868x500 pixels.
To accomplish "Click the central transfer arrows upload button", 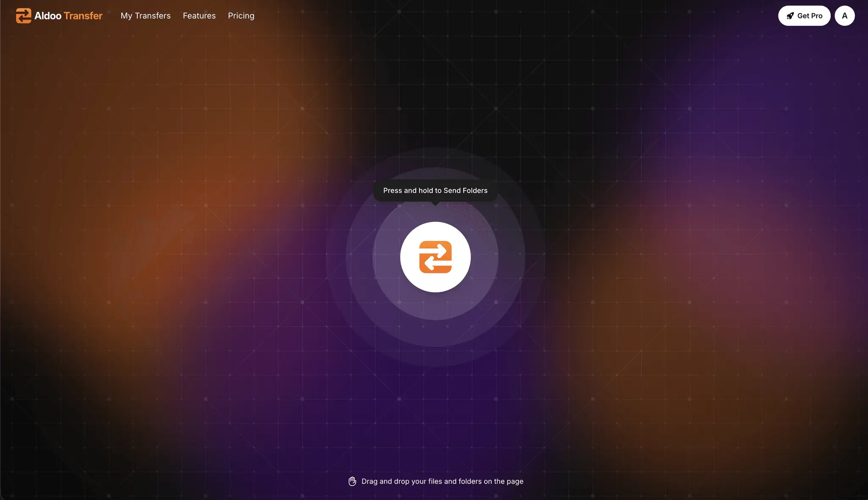I will click(435, 257).
